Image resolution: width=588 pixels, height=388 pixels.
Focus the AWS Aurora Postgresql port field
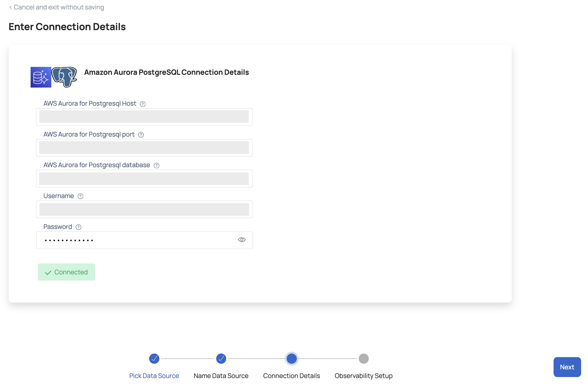tap(144, 148)
